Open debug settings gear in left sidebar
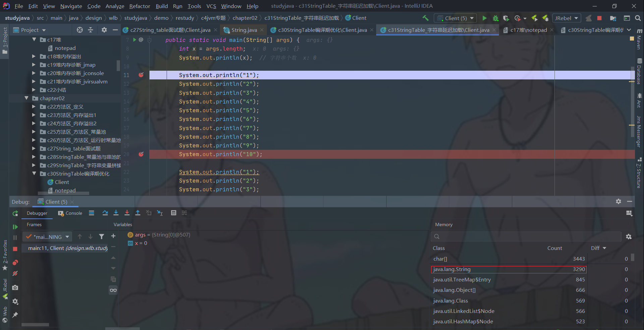Viewport: 644px width, 330px height. click(x=15, y=302)
